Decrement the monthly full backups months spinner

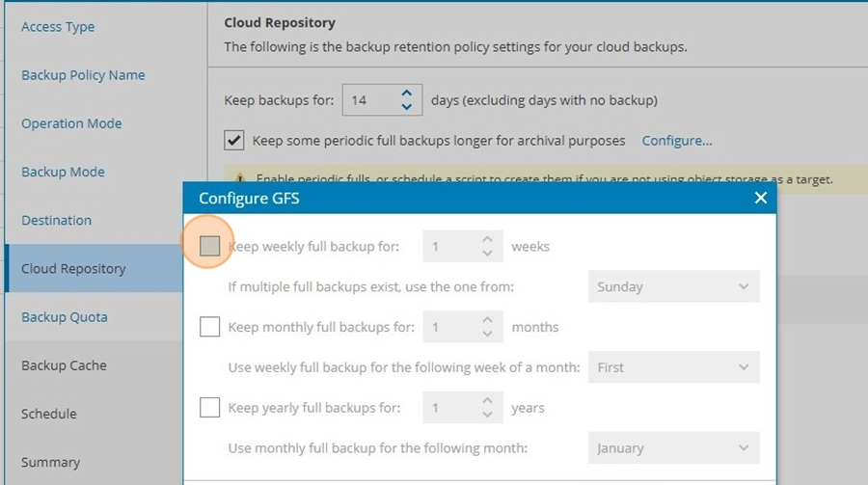487,334
